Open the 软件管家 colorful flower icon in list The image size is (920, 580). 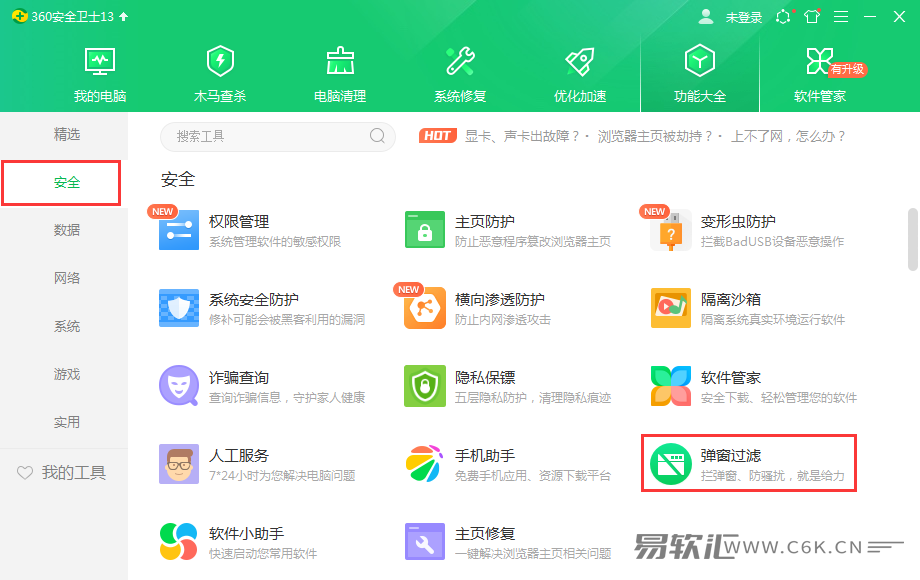(671, 386)
